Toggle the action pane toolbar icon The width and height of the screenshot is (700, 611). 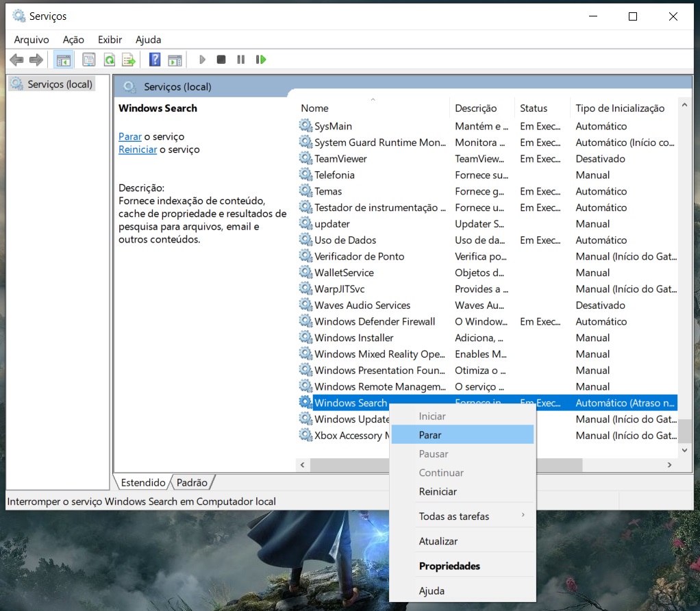175,60
